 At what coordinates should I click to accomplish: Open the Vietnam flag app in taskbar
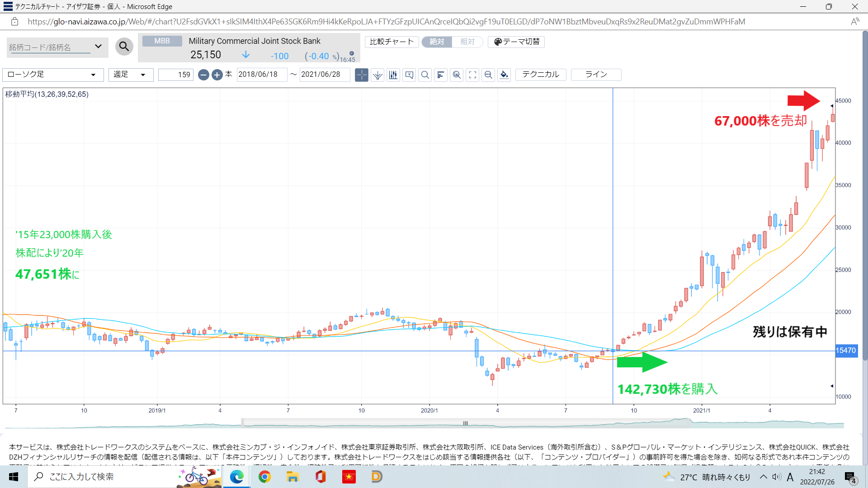[x=349, y=477]
